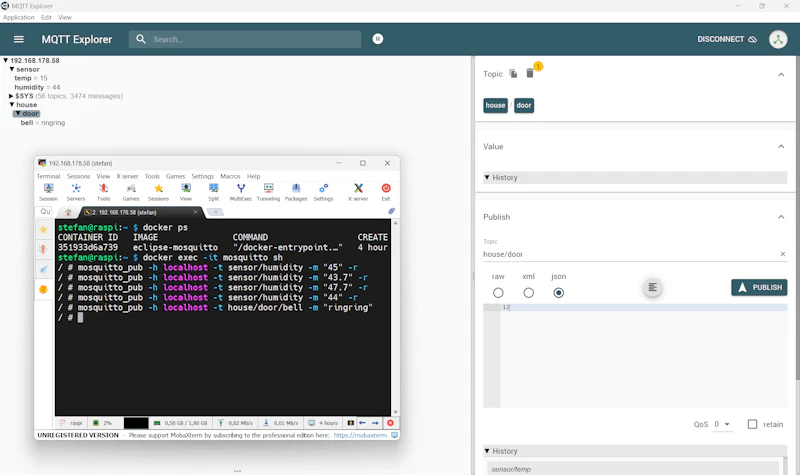This screenshot has width=800, height=475.
Task: Select the xml payload format radio button
Action: 528,293
